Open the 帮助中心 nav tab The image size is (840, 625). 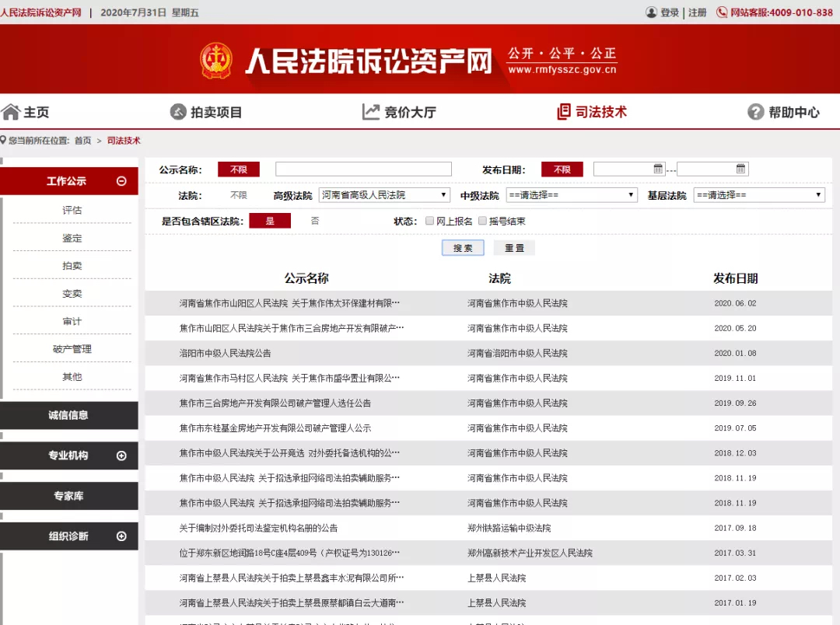[x=784, y=112]
